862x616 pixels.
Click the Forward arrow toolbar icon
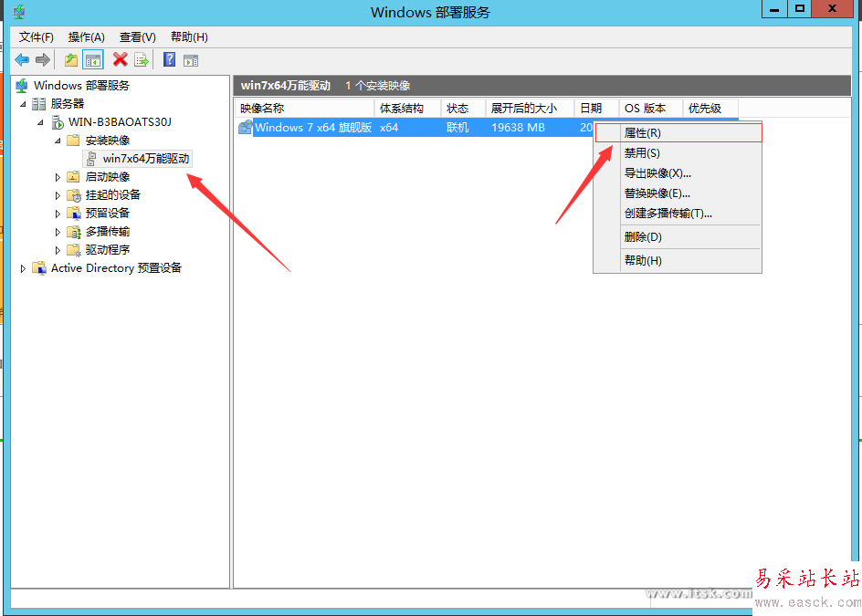point(42,60)
